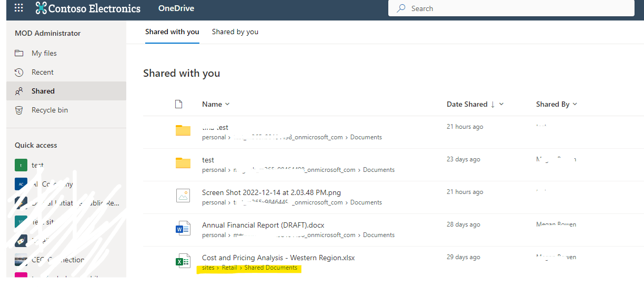Click 'Retail' in the breadcrumb path
The height and width of the screenshot is (287, 644).
point(229,268)
